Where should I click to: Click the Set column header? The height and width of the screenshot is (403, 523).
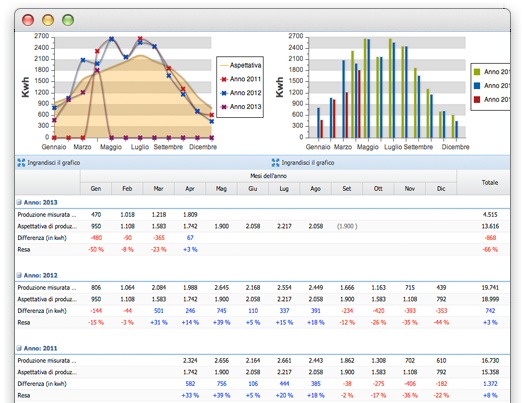(347, 188)
